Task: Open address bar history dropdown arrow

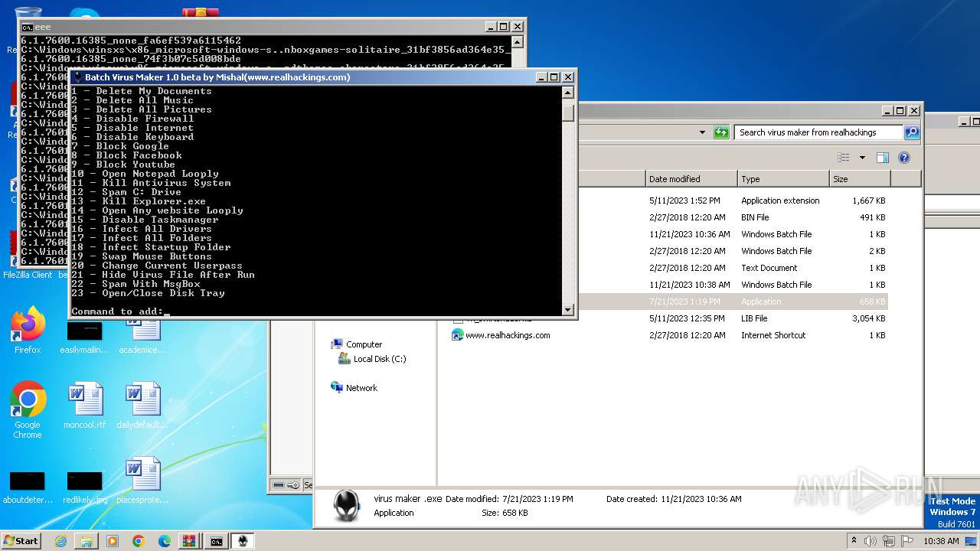Action: [x=702, y=132]
